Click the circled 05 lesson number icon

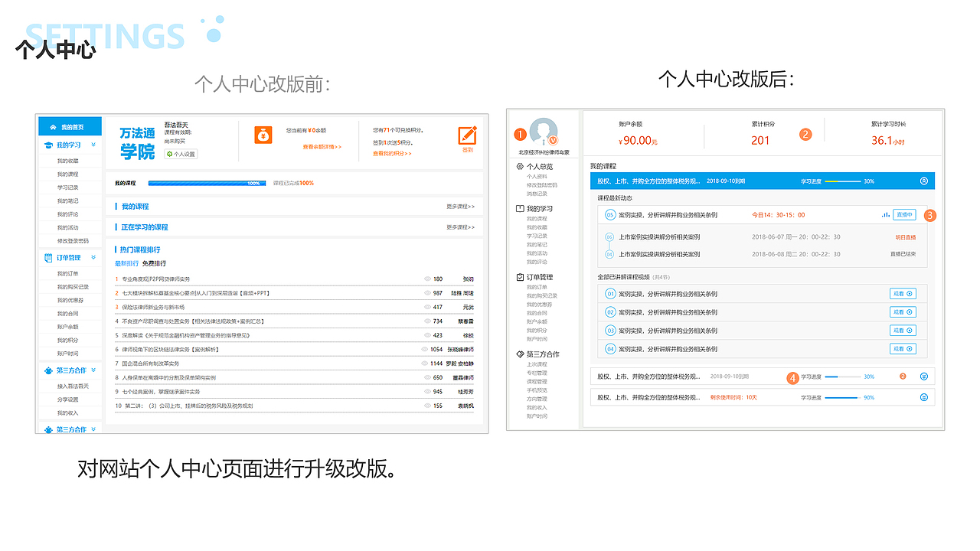point(610,215)
